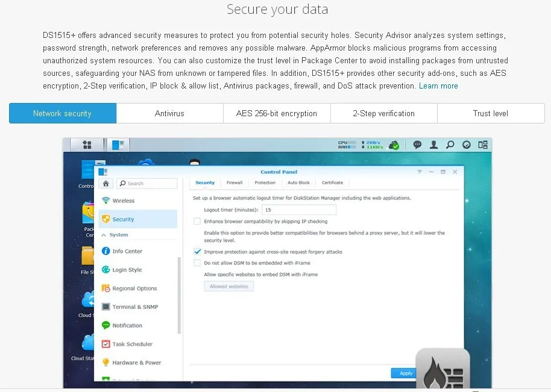551x392 pixels.
Task: Click the CPU RAM resource monitor indicator
Action: (x=347, y=145)
